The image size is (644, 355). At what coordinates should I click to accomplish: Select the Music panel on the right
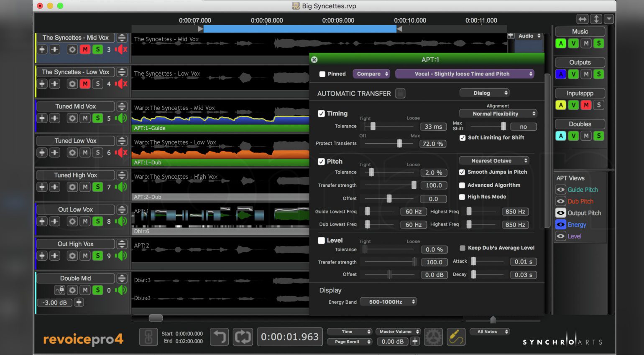coord(579,31)
